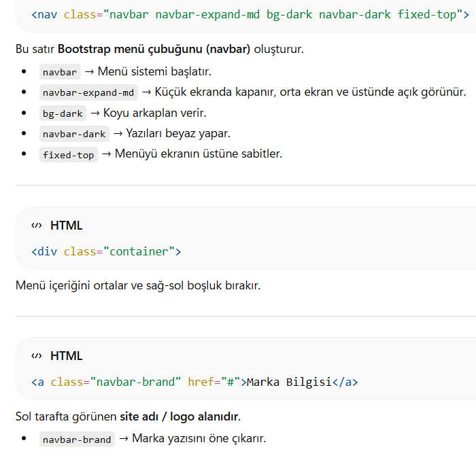Click the "Menü içeriğini ortalar" description sentence
The width and height of the screenshot is (476, 466).
click(137, 285)
